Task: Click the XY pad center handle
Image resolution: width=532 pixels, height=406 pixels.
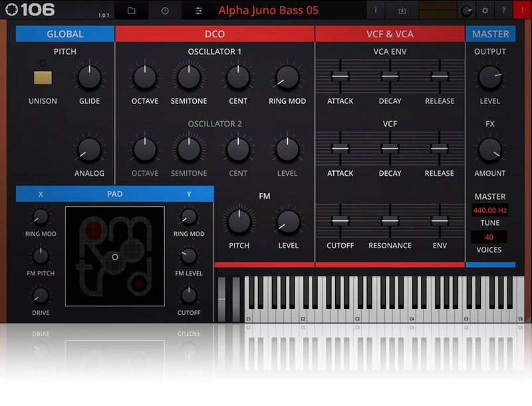Action: pyautogui.click(x=115, y=256)
